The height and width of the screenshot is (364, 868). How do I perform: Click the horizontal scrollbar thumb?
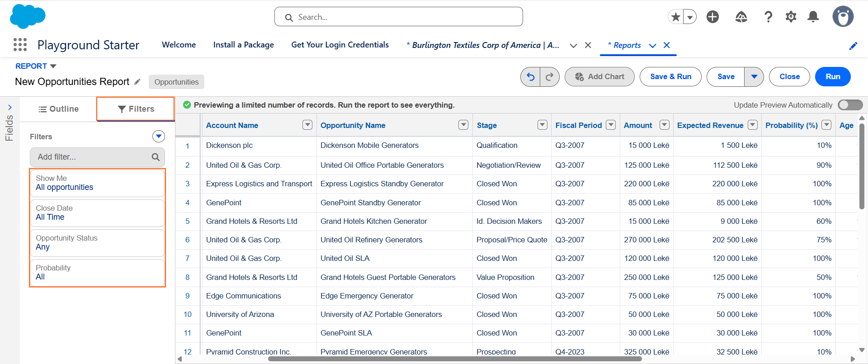point(455,359)
